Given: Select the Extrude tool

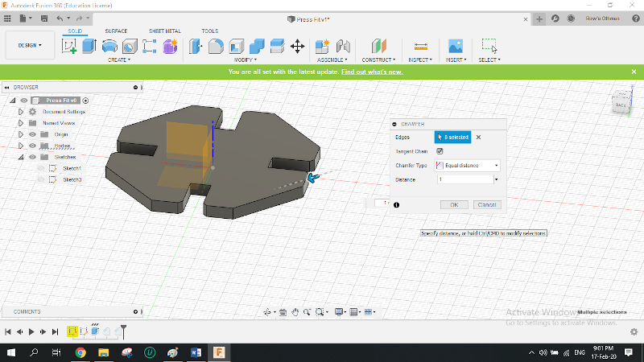Looking at the screenshot, I should (x=89, y=46).
